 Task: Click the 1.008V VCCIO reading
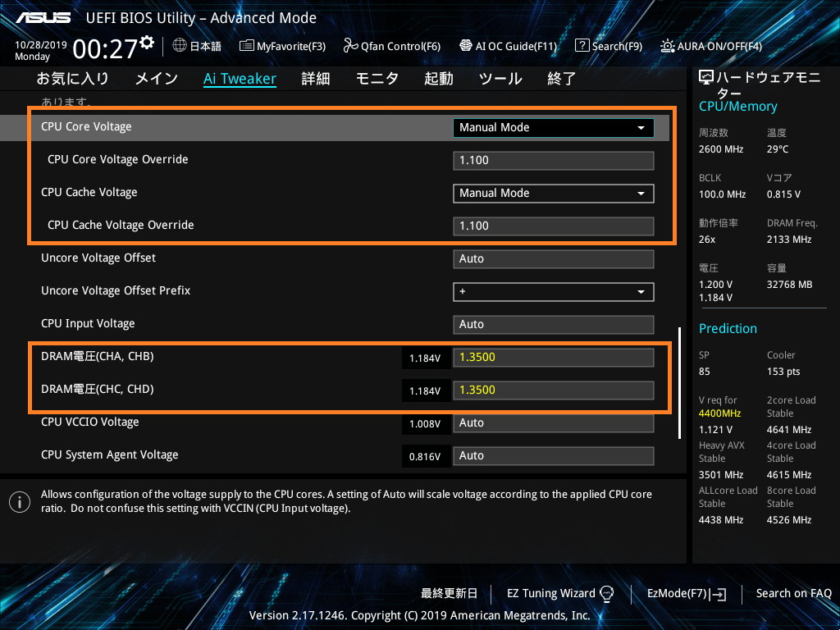pyautogui.click(x=425, y=424)
